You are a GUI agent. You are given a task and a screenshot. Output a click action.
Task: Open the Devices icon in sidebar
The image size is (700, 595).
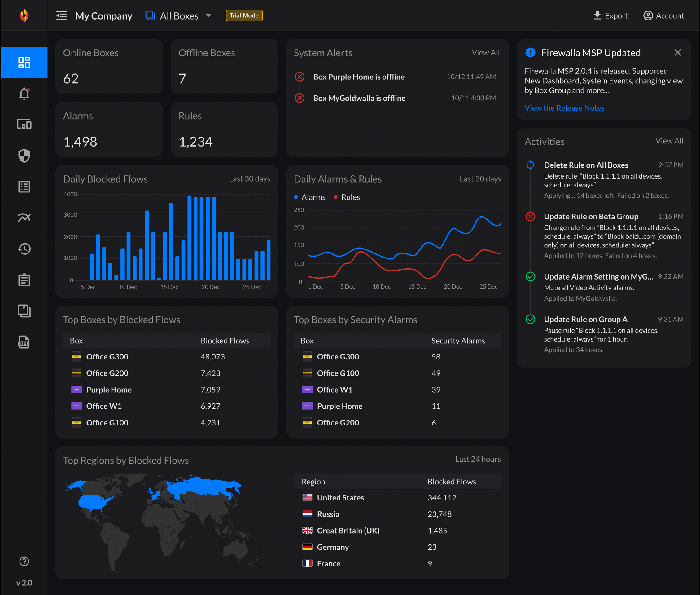[x=24, y=125]
